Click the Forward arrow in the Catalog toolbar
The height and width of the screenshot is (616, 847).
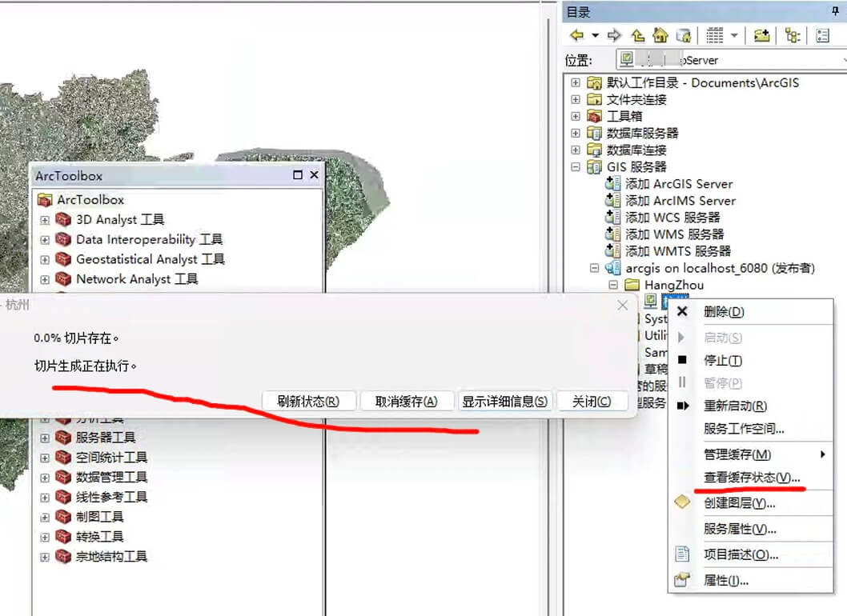615,36
